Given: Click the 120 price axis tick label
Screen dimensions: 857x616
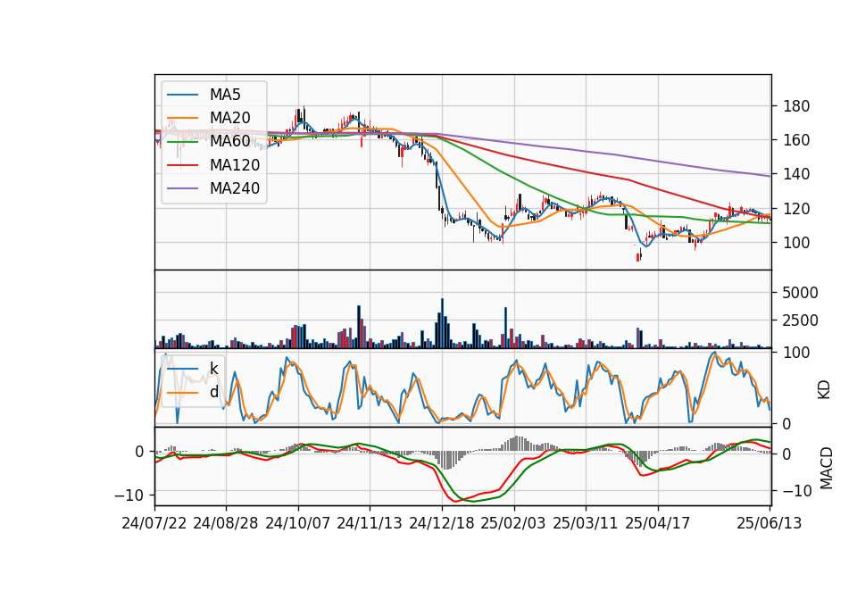Looking at the screenshot, I should click(796, 209).
